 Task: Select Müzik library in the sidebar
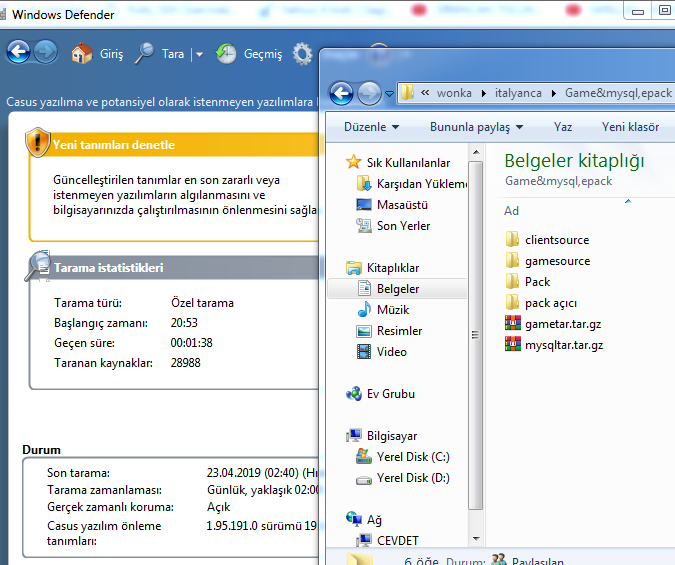tap(393, 310)
